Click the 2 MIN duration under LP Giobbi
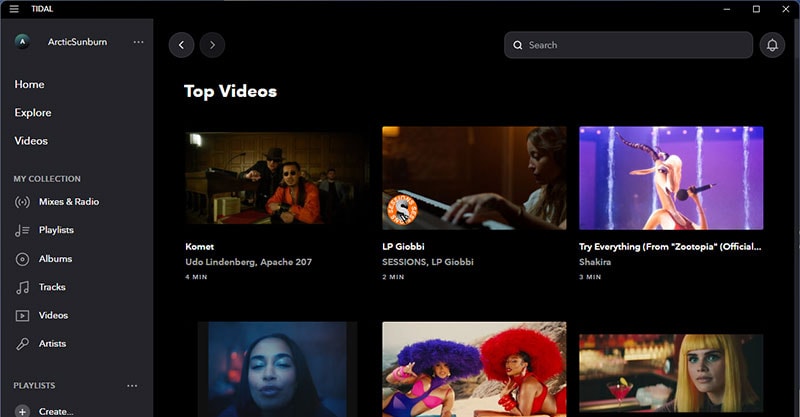800x417 pixels. [393, 277]
